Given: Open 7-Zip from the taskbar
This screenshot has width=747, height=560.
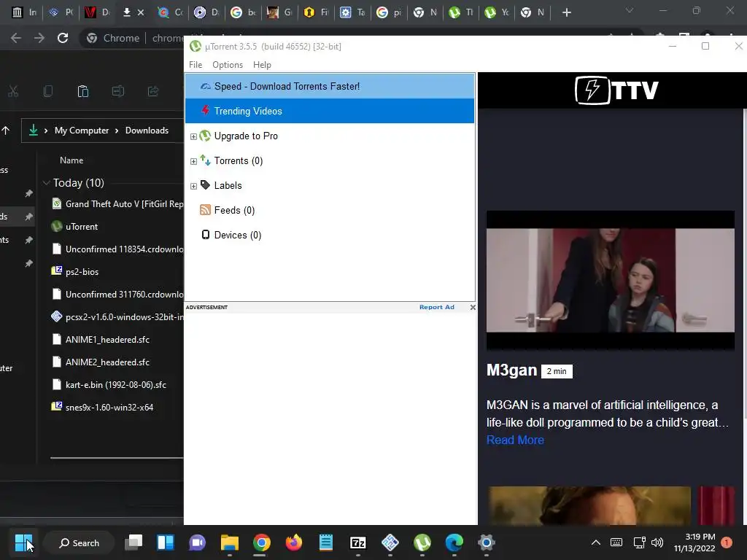Looking at the screenshot, I should (x=357, y=542).
